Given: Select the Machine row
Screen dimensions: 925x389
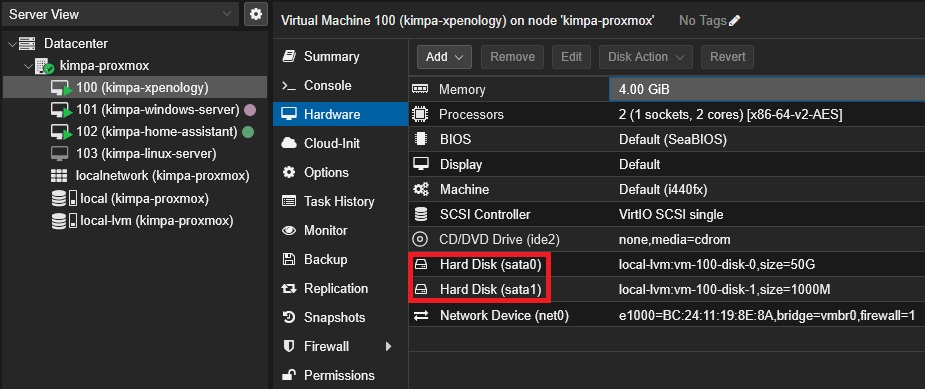Looking at the screenshot, I should [x=667, y=189].
